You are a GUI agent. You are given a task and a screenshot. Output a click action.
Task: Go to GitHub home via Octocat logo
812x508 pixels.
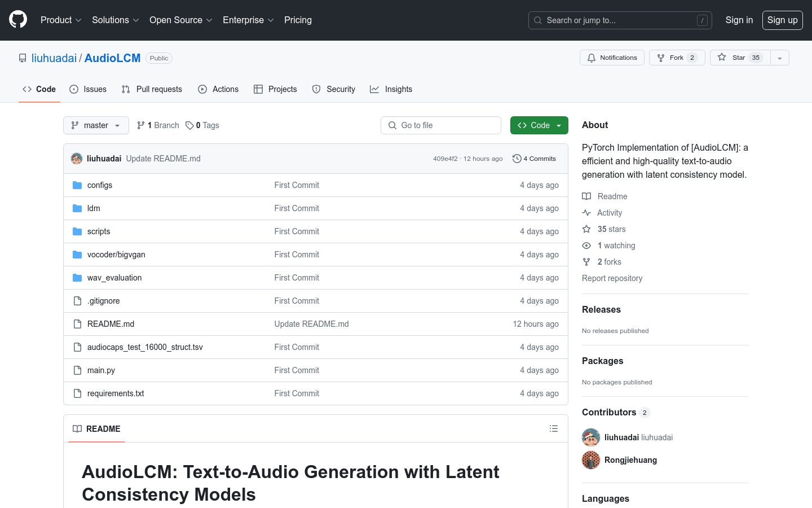[x=18, y=20]
